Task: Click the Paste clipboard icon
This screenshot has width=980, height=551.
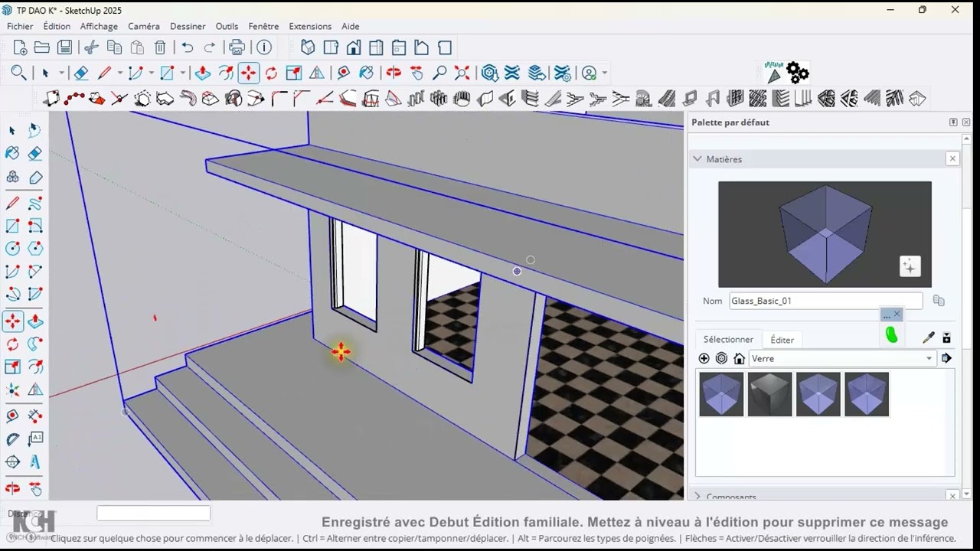Action: tap(137, 47)
